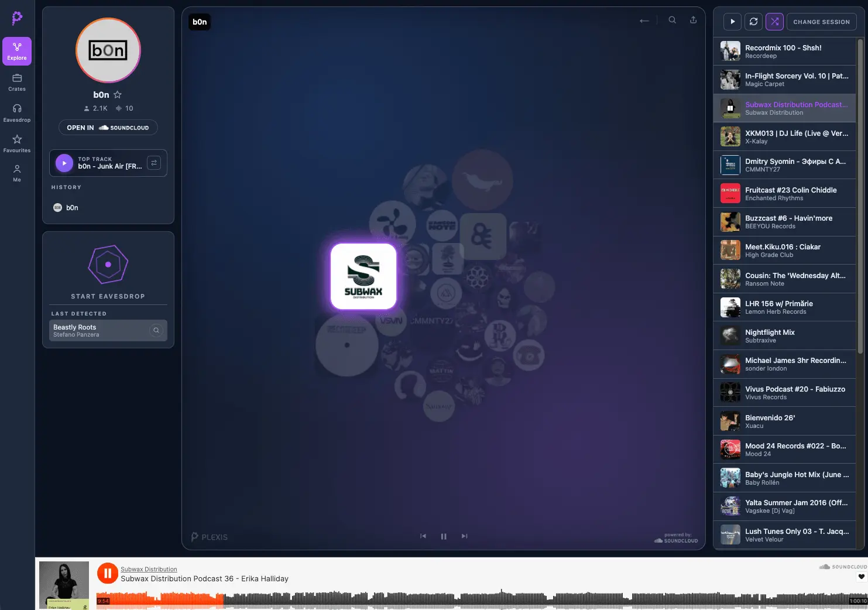Select Recordmix 100 - Shsh! track

click(x=784, y=52)
